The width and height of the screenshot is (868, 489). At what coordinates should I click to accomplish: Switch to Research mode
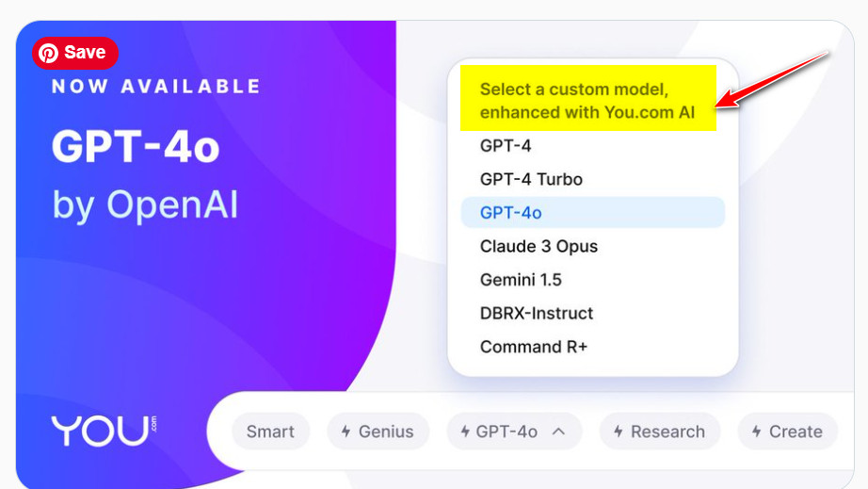659,432
